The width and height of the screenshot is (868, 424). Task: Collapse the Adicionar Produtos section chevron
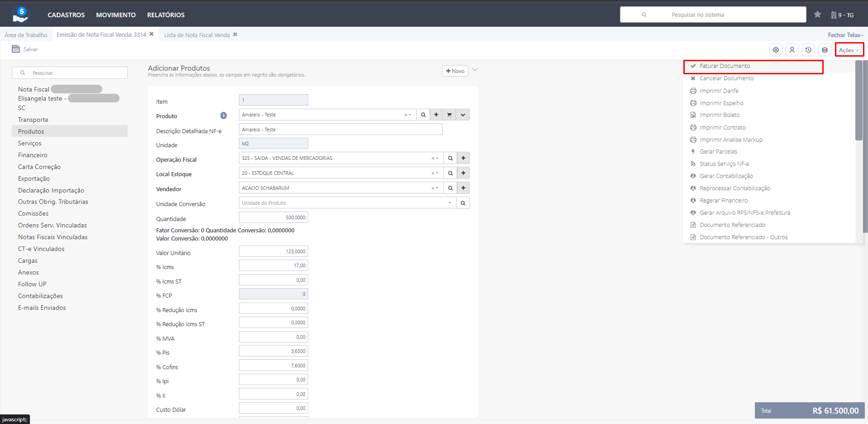[475, 70]
